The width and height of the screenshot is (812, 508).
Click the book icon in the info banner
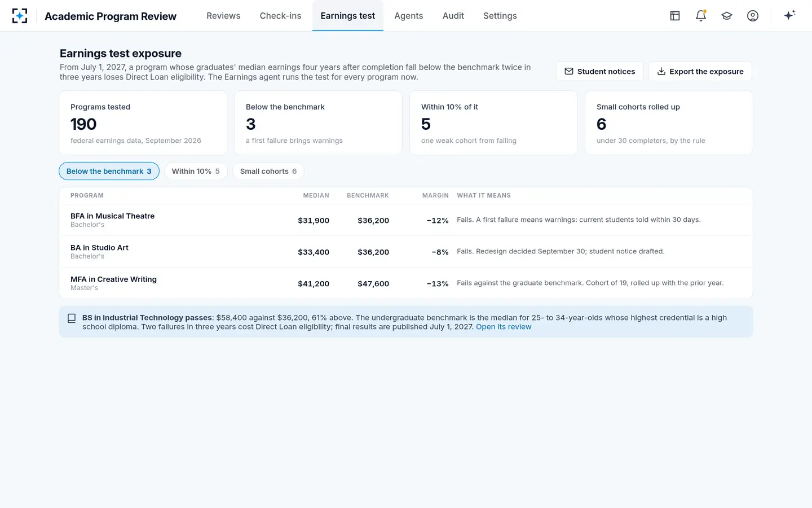tap(72, 318)
